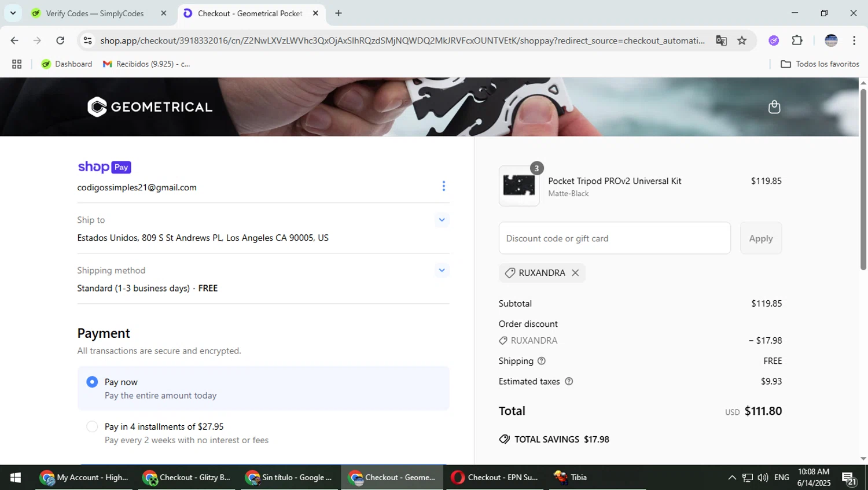The width and height of the screenshot is (868, 490).
Task: Click Standard (1-3 business days) text
Action: [134, 288]
